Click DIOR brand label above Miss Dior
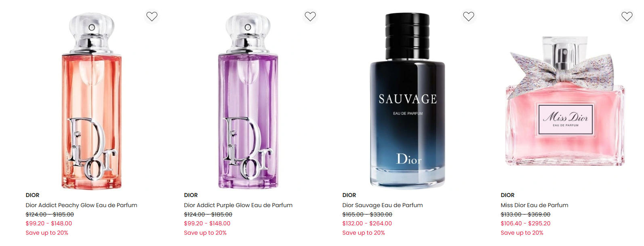The height and width of the screenshot is (246, 644). tap(507, 195)
